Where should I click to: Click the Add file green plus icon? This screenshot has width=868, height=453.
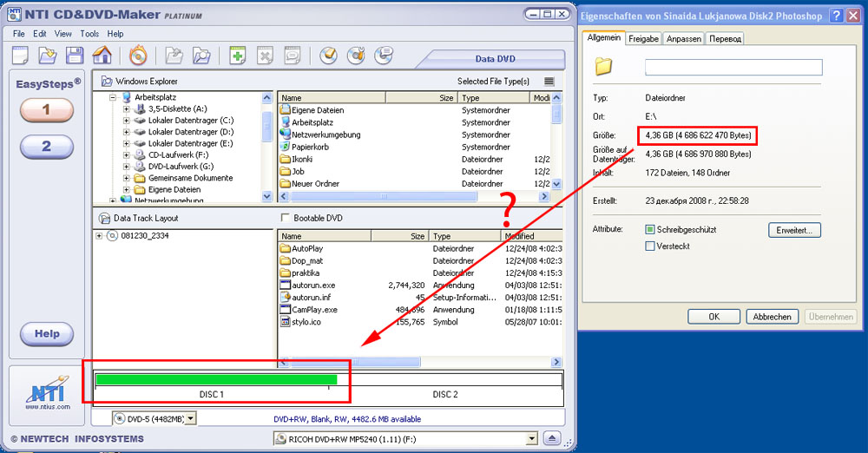pyautogui.click(x=238, y=56)
